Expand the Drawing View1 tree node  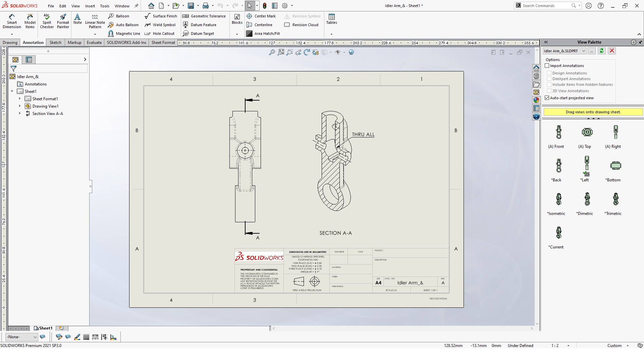(20, 106)
